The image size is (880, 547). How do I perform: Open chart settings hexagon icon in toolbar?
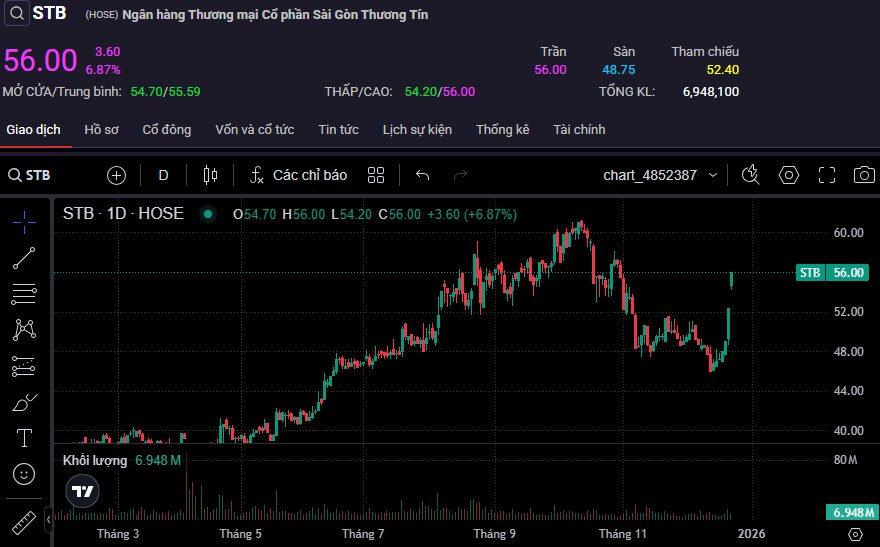pyautogui.click(x=789, y=175)
